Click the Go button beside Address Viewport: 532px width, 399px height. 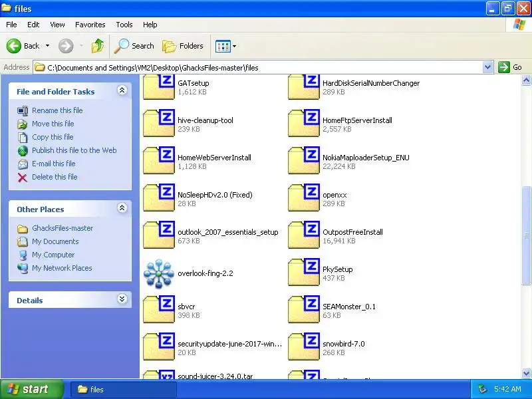tap(510, 68)
